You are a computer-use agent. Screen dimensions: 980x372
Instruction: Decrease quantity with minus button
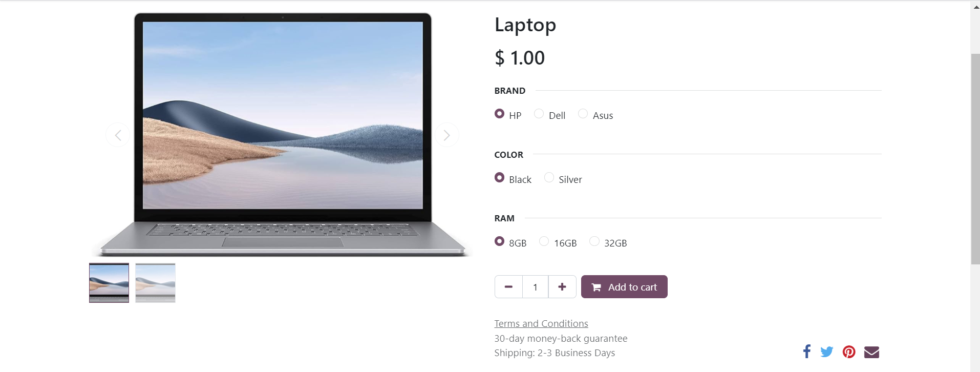pos(508,287)
